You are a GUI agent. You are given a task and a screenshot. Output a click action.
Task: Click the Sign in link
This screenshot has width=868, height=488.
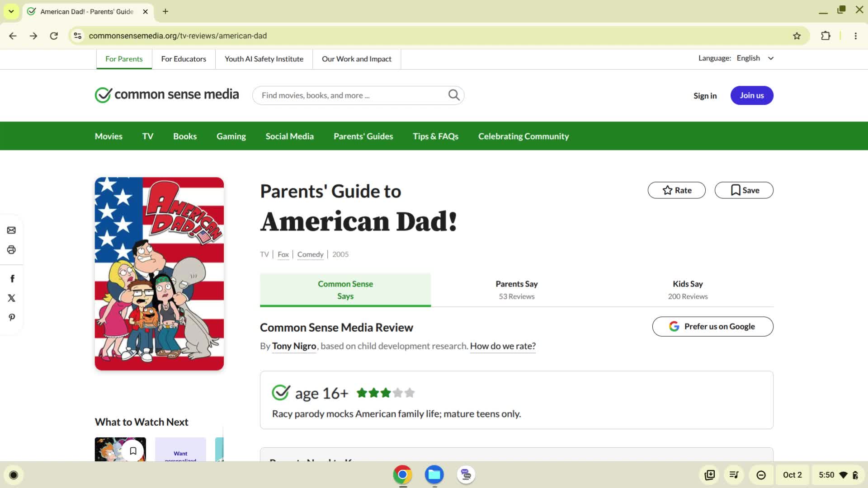(x=705, y=96)
